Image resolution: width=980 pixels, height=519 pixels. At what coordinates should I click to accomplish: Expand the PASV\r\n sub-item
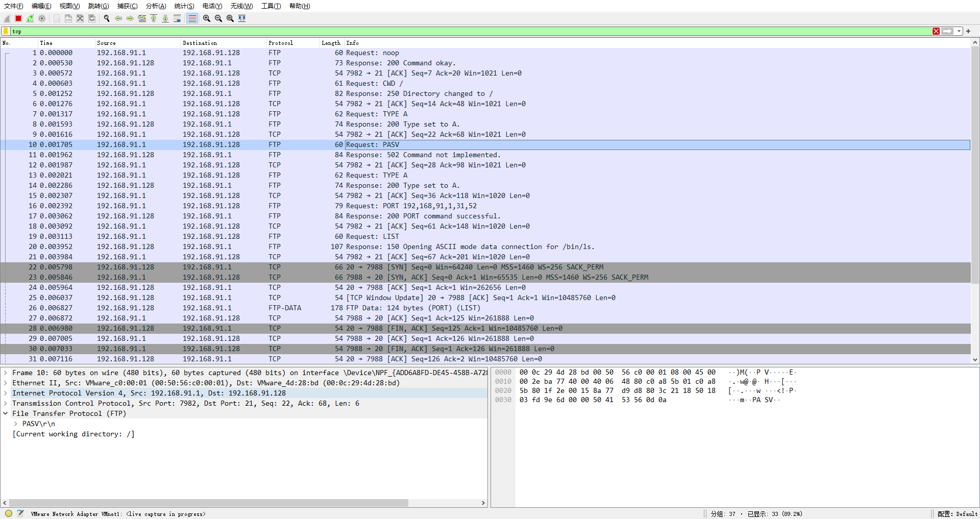point(15,424)
